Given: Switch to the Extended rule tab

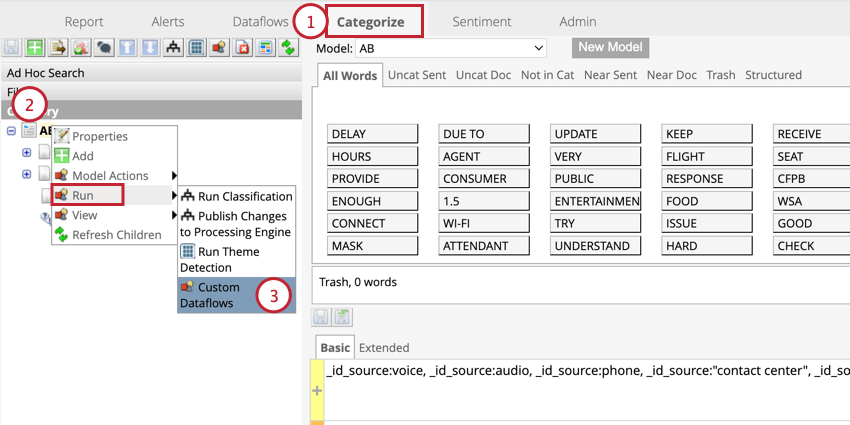Looking at the screenshot, I should pyautogui.click(x=384, y=347).
